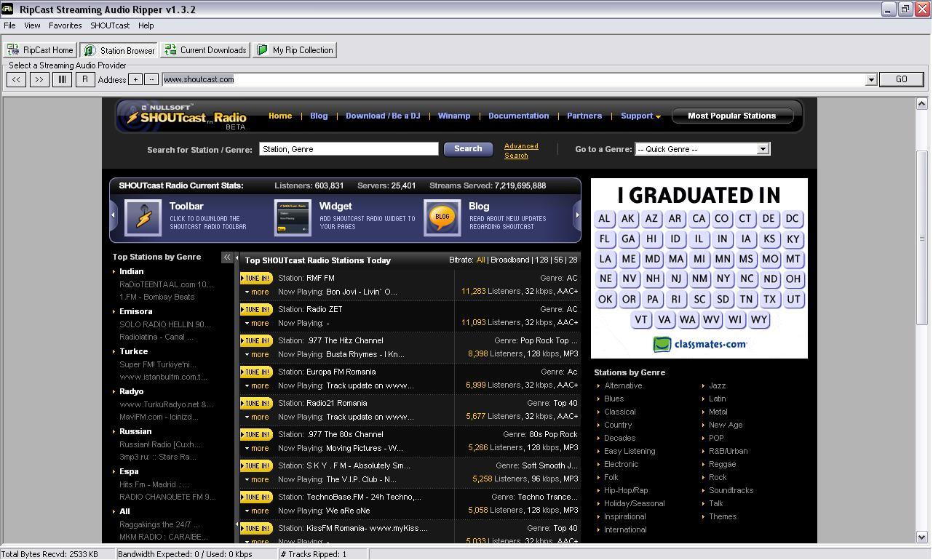Open the Jazz genre link

(717, 385)
